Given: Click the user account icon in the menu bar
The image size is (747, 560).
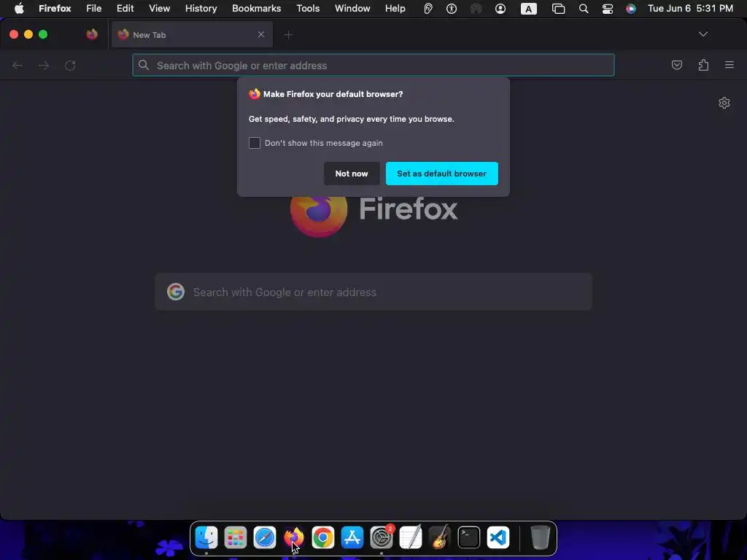Looking at the screenshot, I should [500, 9].
